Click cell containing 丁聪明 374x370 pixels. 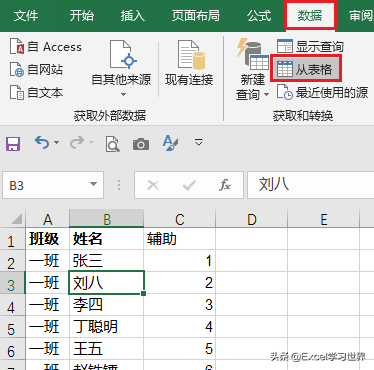coord(107,327)
